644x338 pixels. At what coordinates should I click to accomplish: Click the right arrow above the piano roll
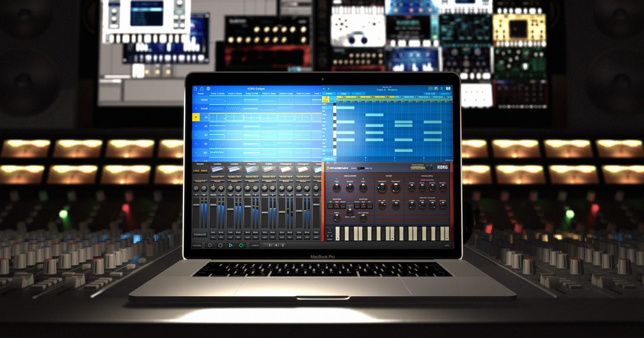(x=329, y=89)
